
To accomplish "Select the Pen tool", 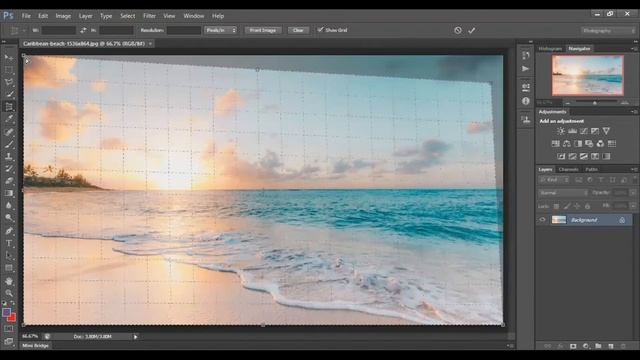I will pyautogui.click(x=9, y=231).
